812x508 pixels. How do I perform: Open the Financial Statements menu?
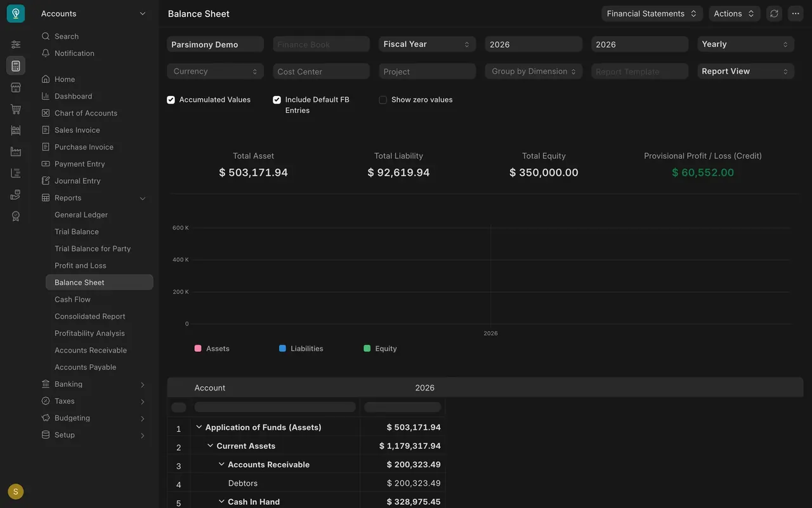652,13
